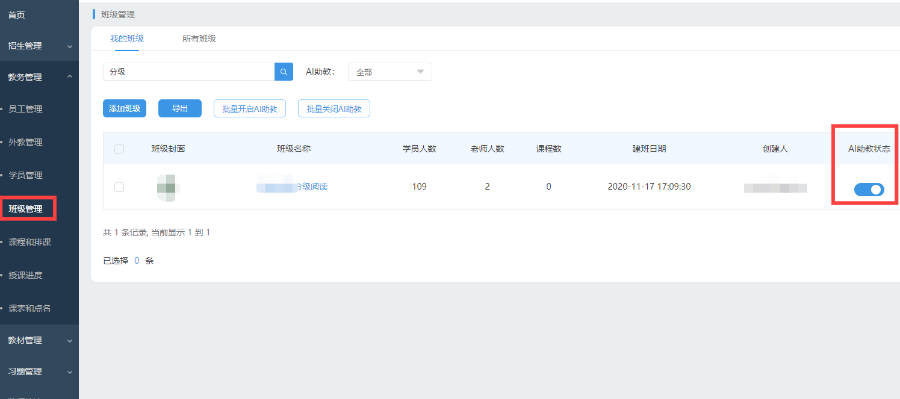
Task: Open 课程和排课 in the sidebar
Action: click(30, 242)
